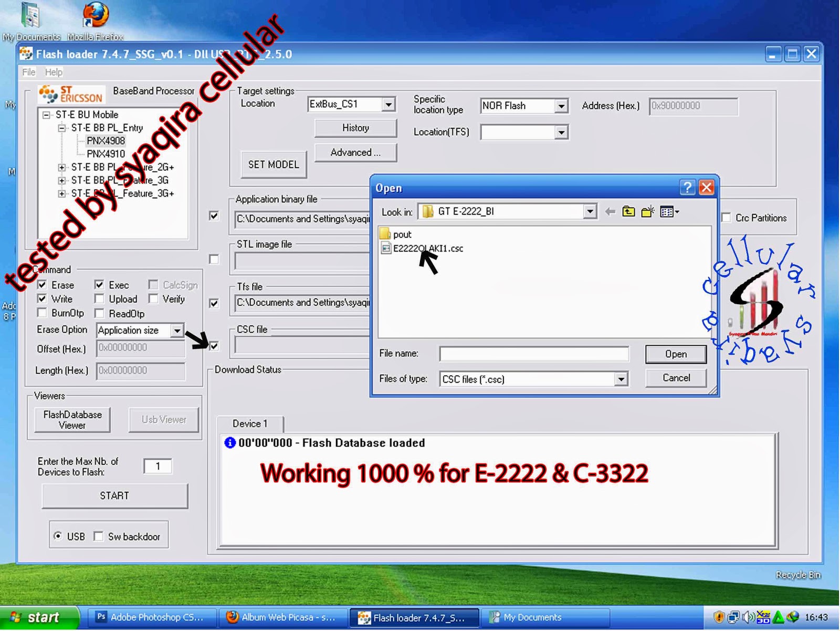Screen dimensions: 840x631
Task: Open the Files of type dropdown
Action: 621,379
